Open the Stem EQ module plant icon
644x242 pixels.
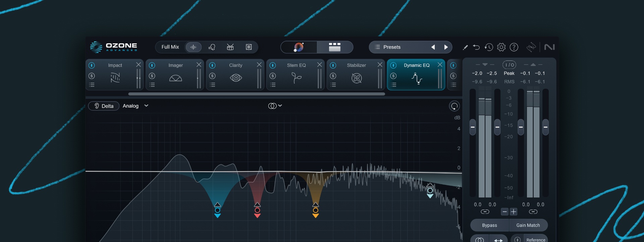(x=297, y=78)
